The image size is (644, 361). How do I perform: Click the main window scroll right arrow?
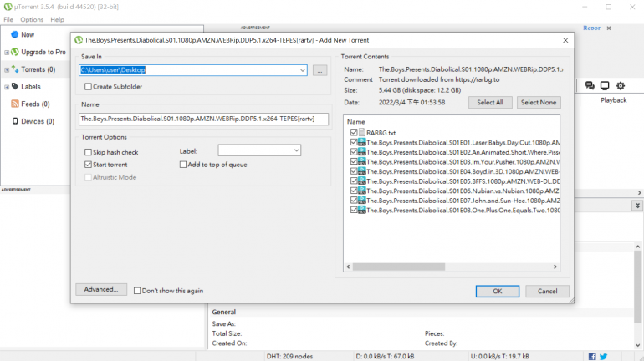[640, 192]
